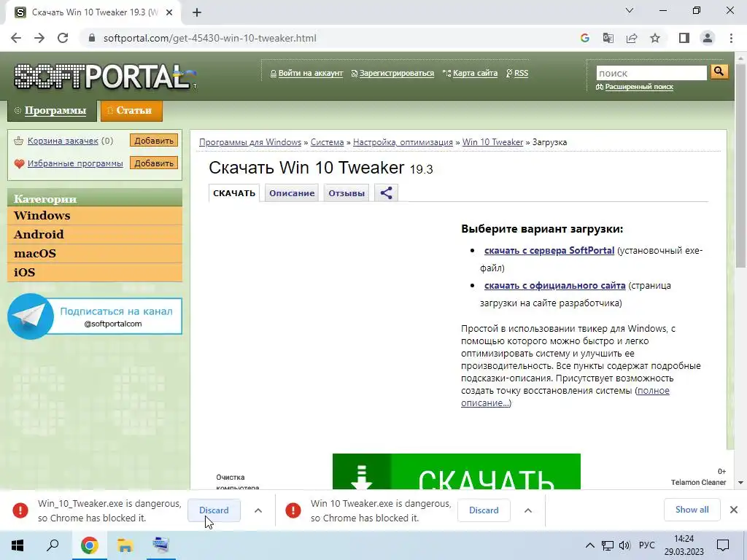The height and width of the screenshot is (560, 747).
Task: Click the green СКАЧАТЬ banner
Action: pos(457,472)
